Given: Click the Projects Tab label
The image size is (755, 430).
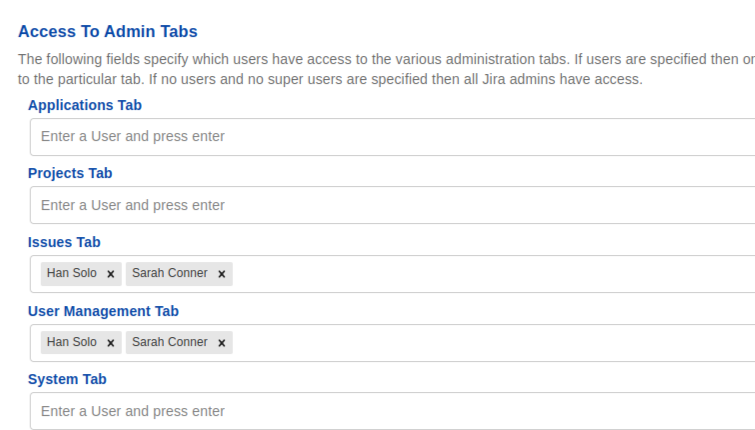Looking at the screenshot, I should click(70, 173).
